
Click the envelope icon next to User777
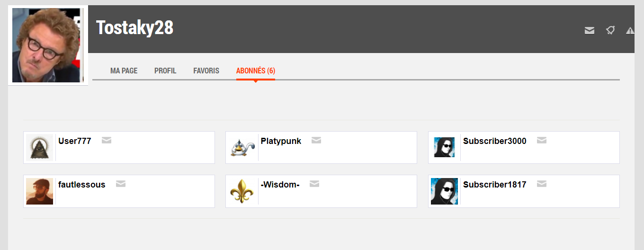coord(107,140)
